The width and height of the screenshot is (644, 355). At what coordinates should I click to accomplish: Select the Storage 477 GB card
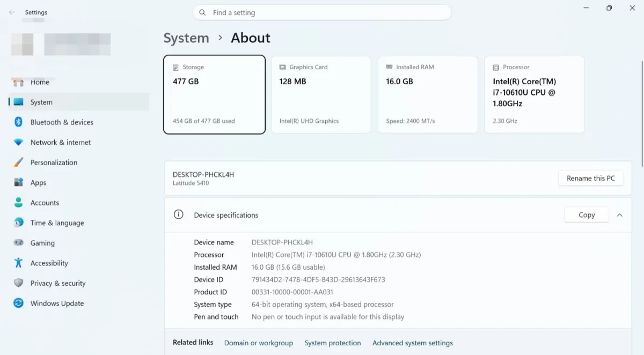tap(214, 94)
